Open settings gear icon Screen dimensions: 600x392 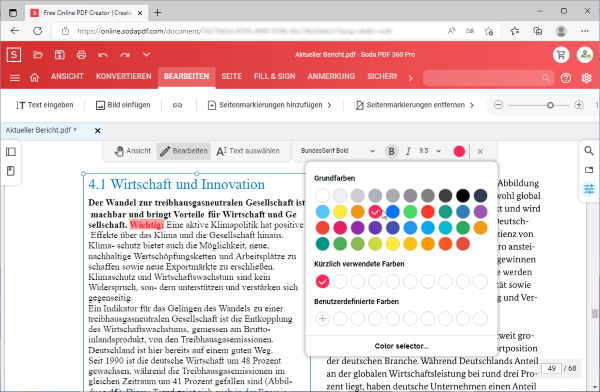point(586,78)
